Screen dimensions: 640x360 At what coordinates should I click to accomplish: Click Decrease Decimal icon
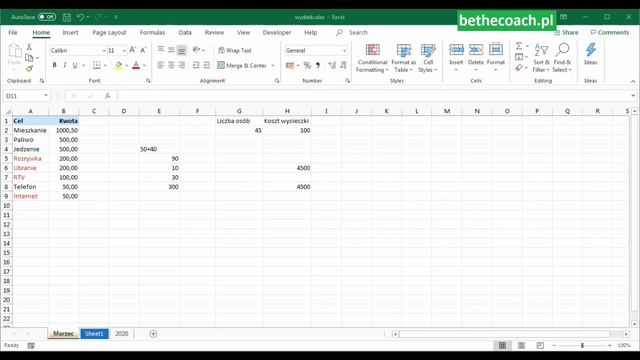tap(343, 65)
